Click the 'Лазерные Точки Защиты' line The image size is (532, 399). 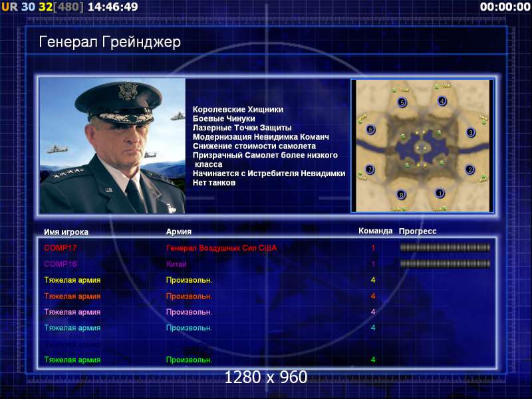point(242,128)
